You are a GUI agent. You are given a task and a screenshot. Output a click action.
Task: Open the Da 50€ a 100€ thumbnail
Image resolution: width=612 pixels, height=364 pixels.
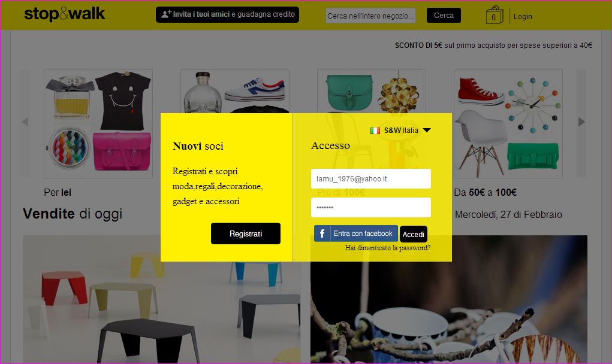[x=508, y=124]
